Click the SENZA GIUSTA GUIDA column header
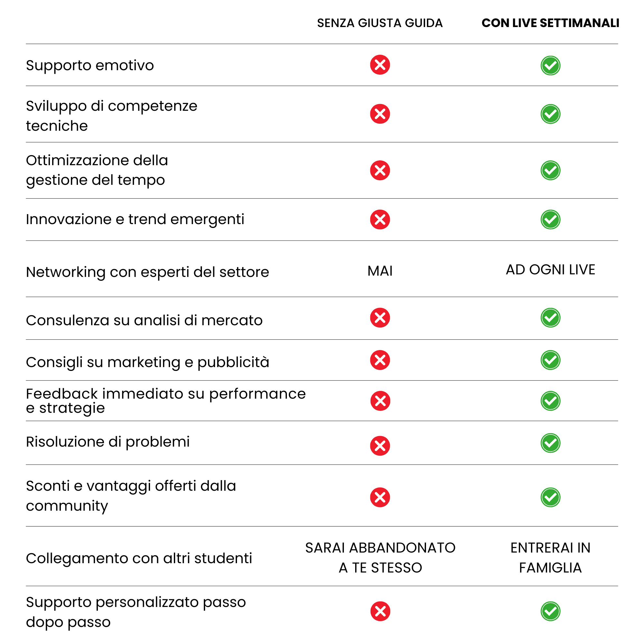Image resolution: width=644 pixels, height=644 pixels. coord(380,23)
